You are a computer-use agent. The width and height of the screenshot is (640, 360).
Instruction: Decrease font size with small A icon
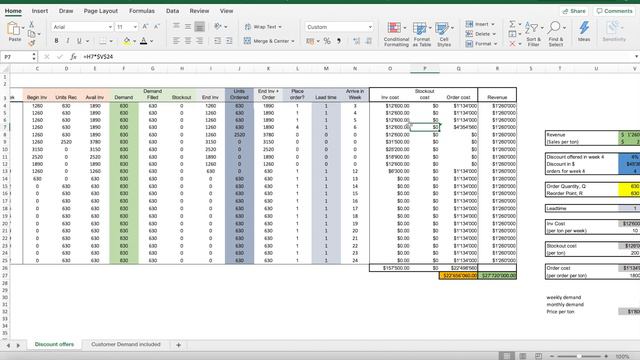(157, 27)
